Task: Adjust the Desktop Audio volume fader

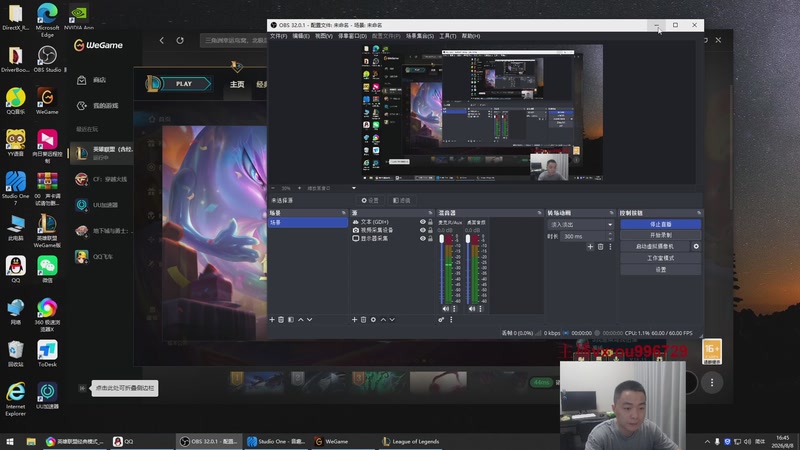Action: pos(468,240)
